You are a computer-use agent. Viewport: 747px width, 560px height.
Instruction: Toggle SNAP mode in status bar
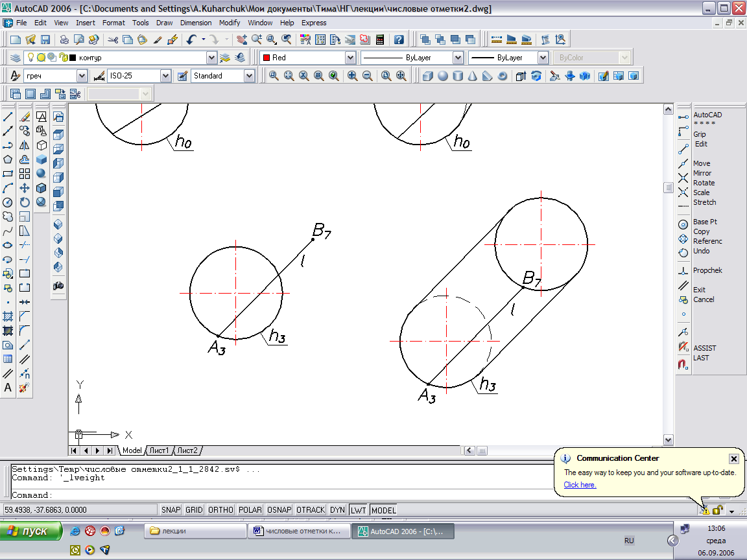(x=171, y=510)
